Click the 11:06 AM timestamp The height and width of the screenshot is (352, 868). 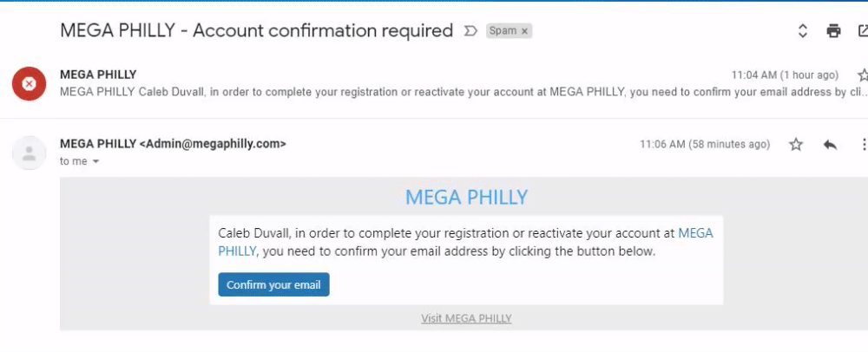704,145
